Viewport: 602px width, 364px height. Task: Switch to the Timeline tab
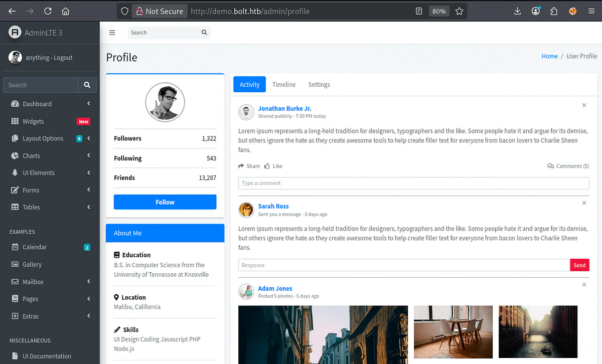point(284,84)
